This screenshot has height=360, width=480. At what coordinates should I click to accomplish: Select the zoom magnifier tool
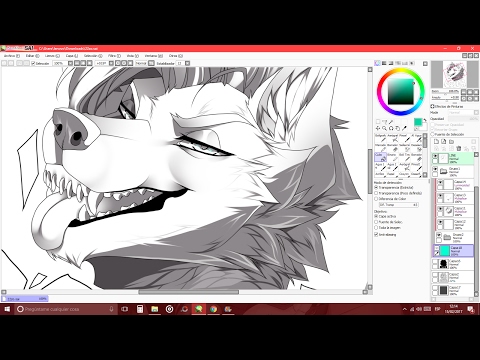click(x=385, y=128)
